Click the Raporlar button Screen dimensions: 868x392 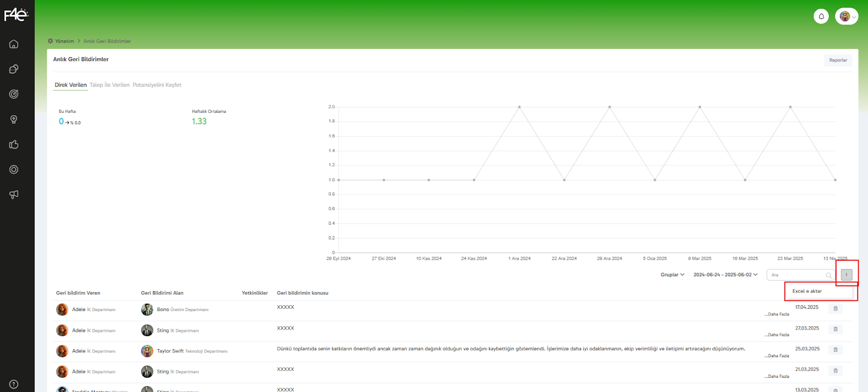point(838,60)
